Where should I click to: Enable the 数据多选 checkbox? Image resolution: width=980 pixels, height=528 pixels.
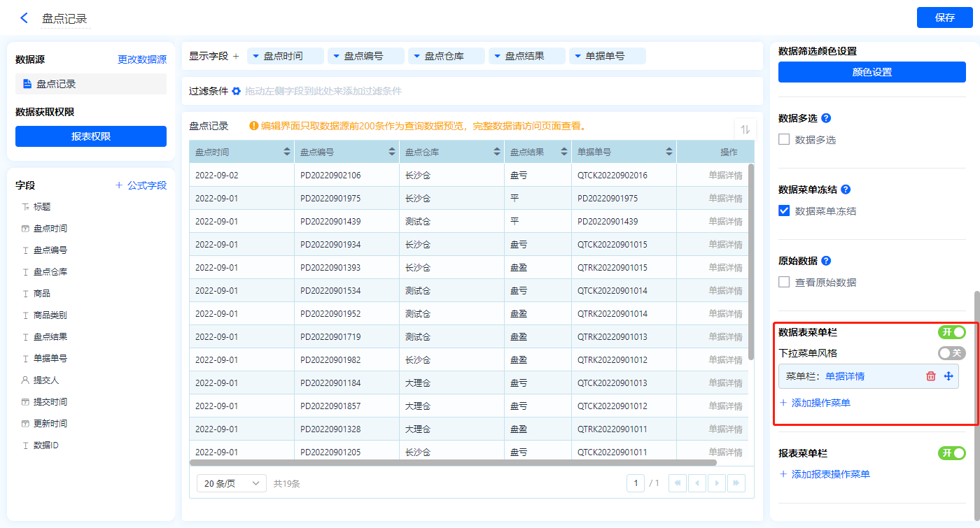click(x=784, y=140)
